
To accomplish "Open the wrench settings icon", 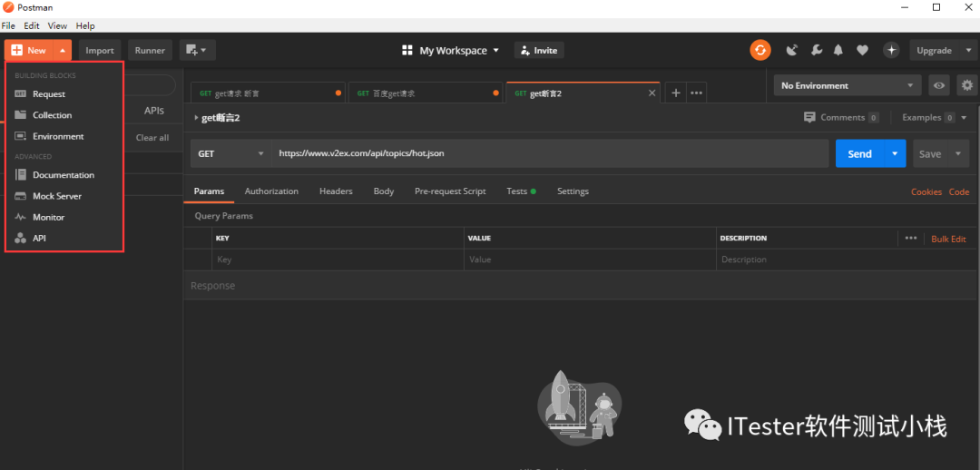I will 817,51.
